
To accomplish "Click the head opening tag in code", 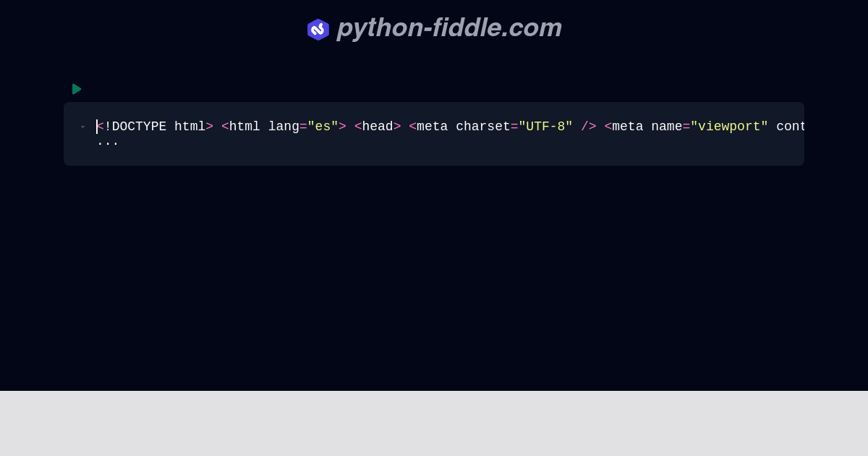I will 376,127.
